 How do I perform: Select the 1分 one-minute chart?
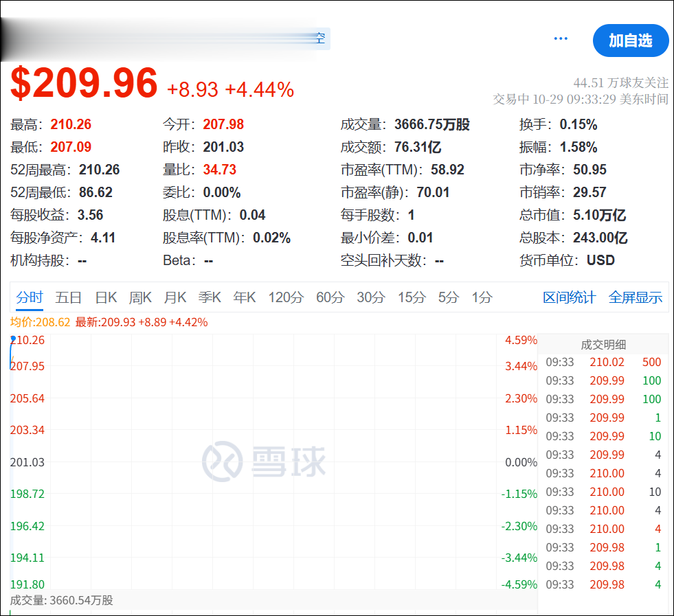pos(480,297)
